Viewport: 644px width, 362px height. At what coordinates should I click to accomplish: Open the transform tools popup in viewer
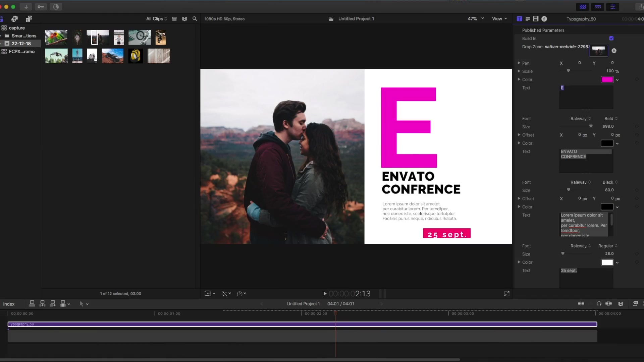[x=210, y=293]
